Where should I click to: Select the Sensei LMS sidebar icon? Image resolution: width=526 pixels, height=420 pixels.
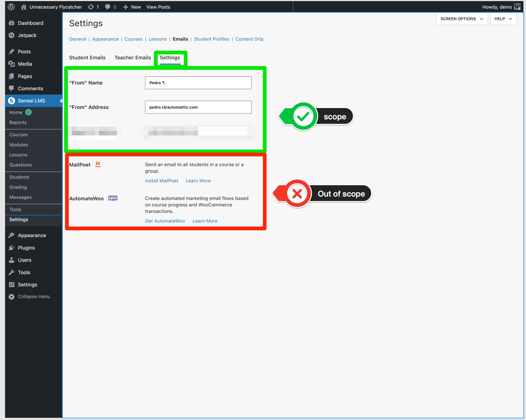tap(12, 101)
